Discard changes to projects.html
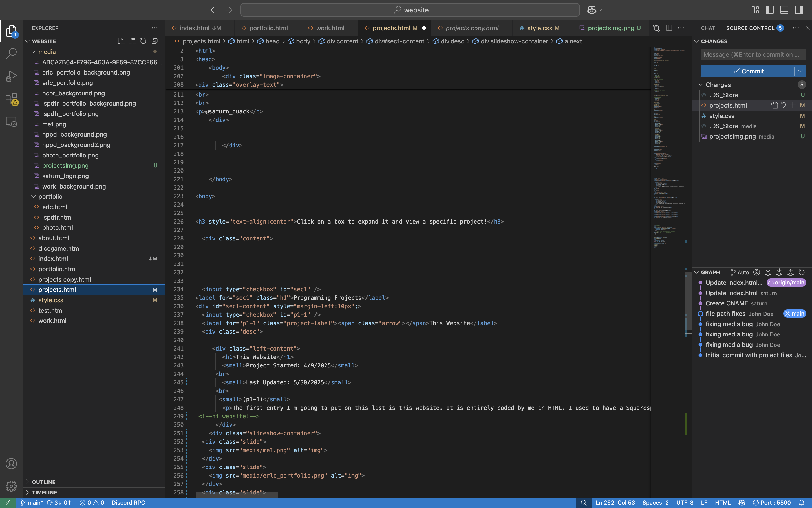 tap(784, 105)
